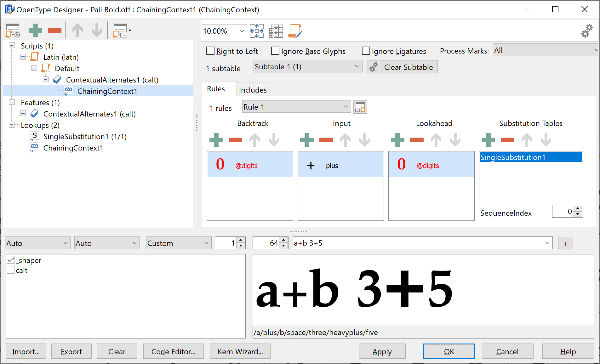Click the Cancel button
The image size is (600, 364).
507,351
